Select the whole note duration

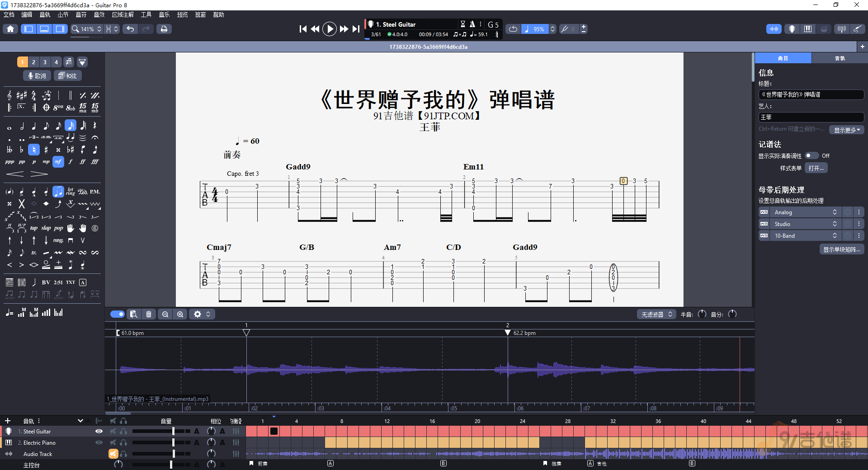9,127
